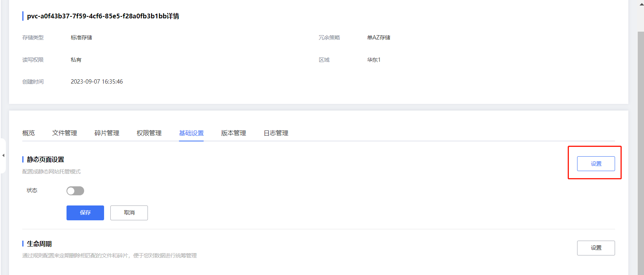
Task: Switch to the 文件管理 tab
Action: point(65,133)
